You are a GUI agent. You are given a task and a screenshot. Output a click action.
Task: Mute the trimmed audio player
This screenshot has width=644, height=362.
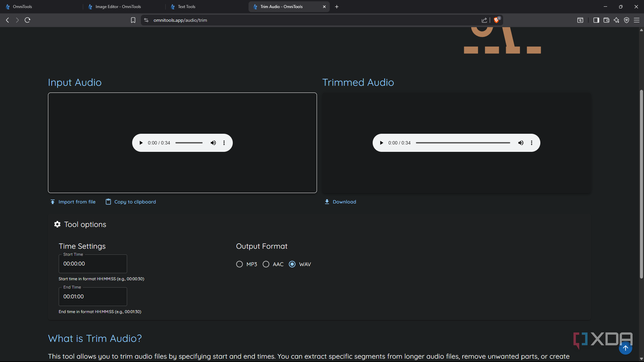pyautogui.click(x=521, y=143)
